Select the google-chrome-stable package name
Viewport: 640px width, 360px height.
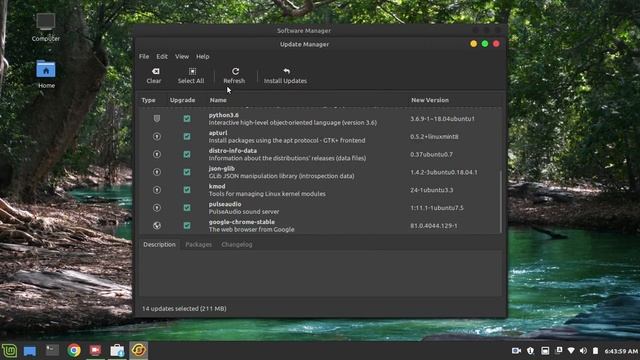pyautogui.click(x=242, y=222)
